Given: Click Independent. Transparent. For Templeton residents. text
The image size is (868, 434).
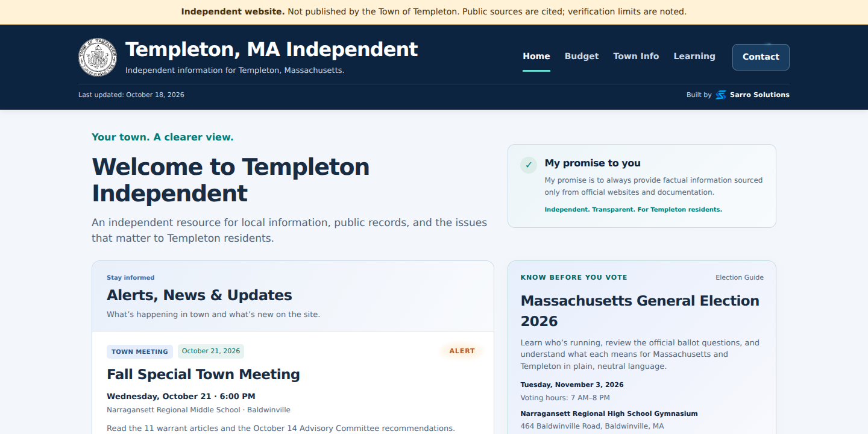Looking at the screenshot, I should pyautogui.click(x=634, y=209).
